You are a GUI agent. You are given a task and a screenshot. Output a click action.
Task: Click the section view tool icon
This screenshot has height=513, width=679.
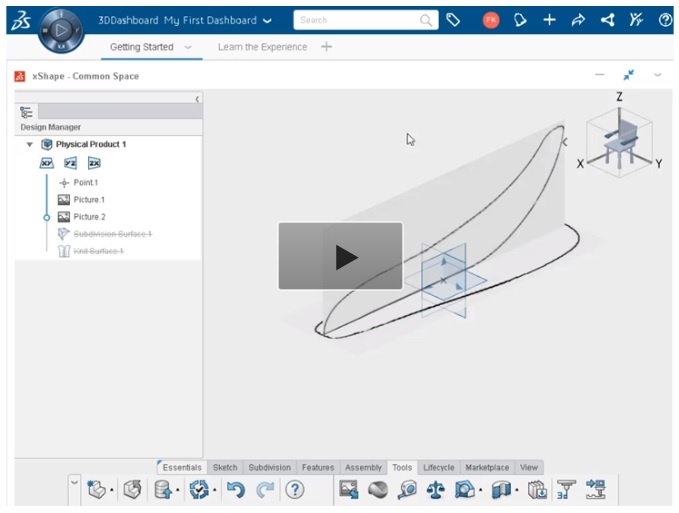(501, 490)
